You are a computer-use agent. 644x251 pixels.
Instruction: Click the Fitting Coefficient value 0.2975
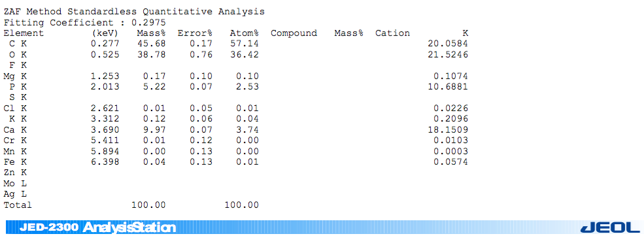pos(148,23)
